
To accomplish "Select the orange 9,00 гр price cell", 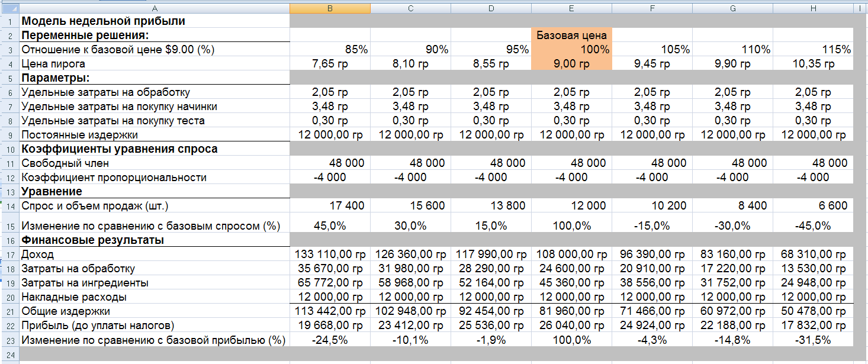I will [x=571, y=63].
